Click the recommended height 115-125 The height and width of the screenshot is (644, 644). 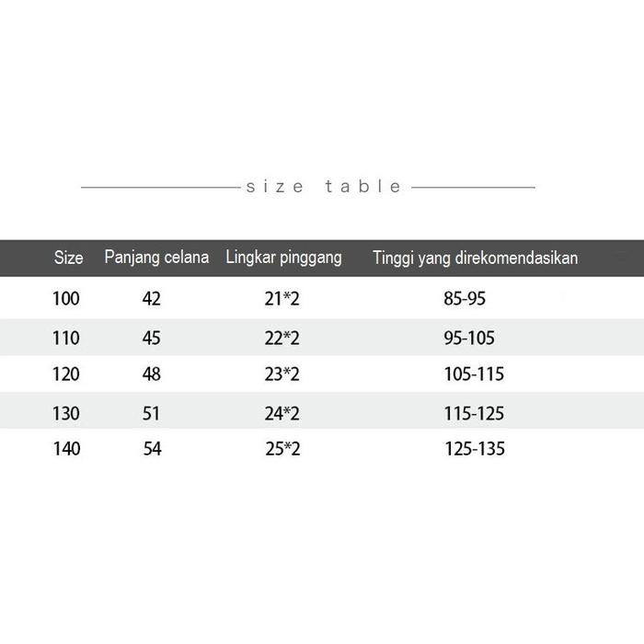coord(474,413)
